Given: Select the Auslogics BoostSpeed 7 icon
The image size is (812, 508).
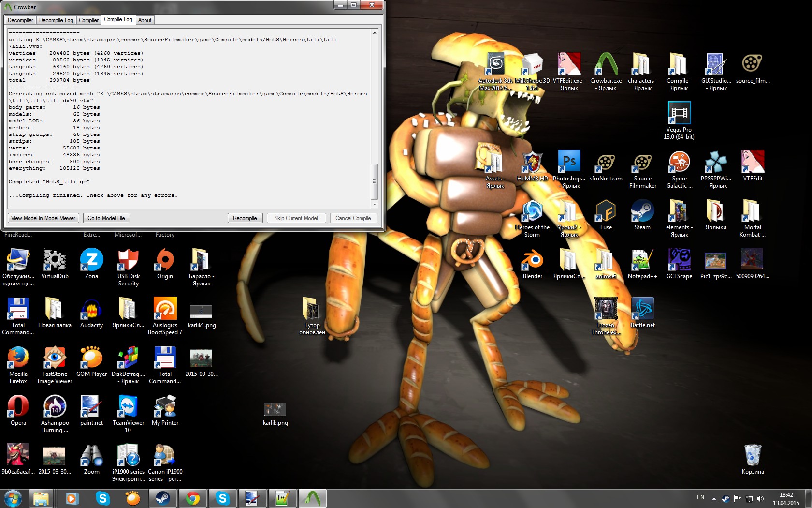Looking at the screenshot, I should click(x=165, y=316).
